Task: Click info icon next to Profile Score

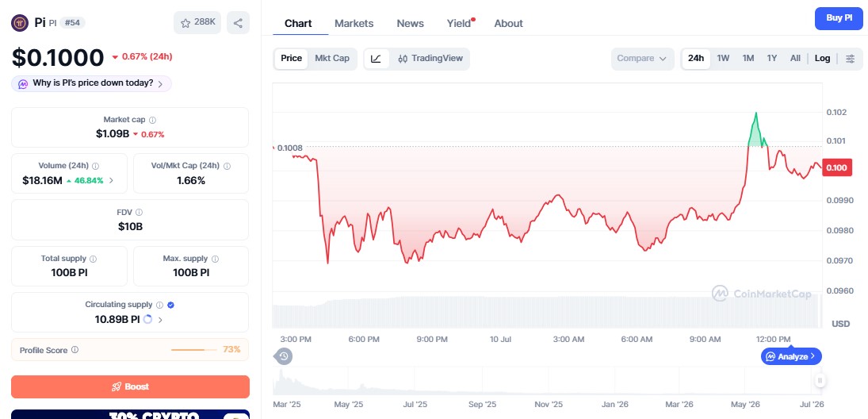Action: 75,350
